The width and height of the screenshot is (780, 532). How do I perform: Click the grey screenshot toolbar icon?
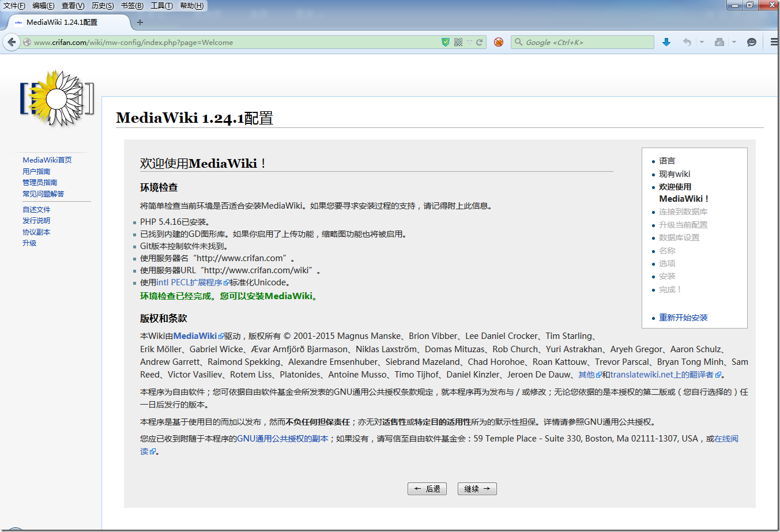719,42
